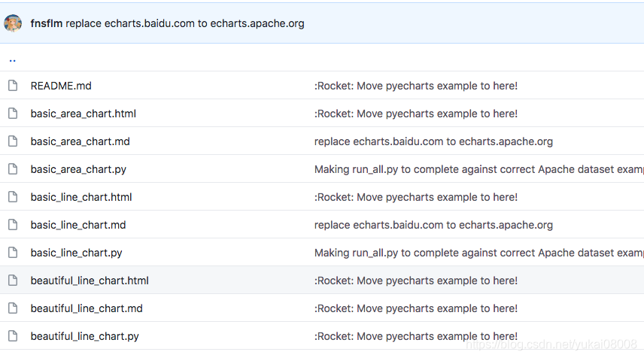644x358 pixels.
Task: Click the file icon beside basic_line_chart.html
Action: pos(12,197)
